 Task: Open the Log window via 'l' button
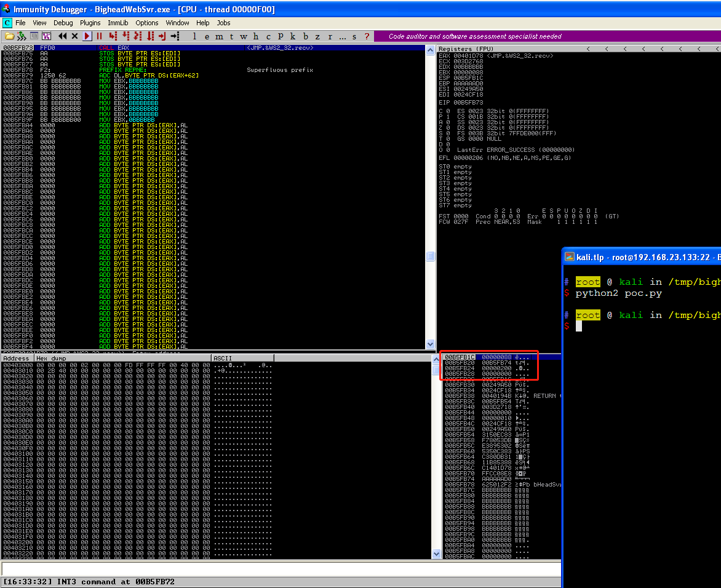(195, 36)
